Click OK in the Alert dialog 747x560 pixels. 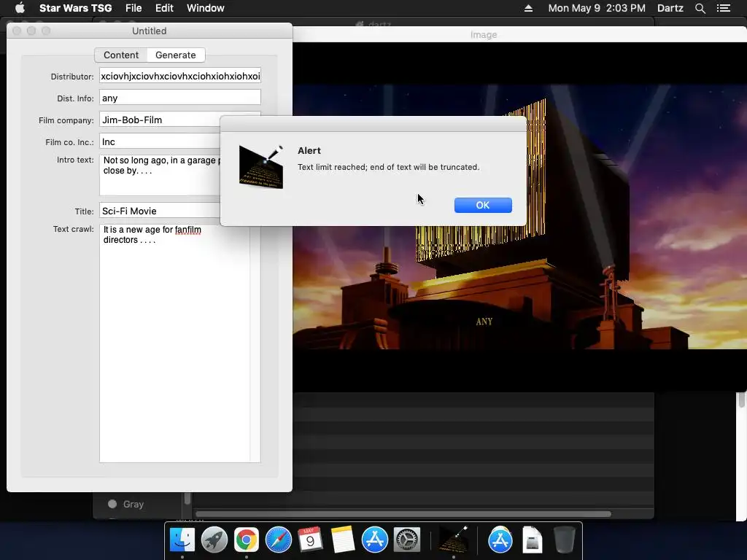[x=483, y=205]
